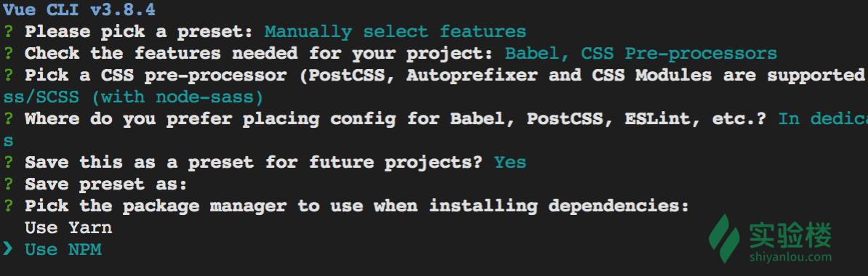This screenshot has height=276, width=868.
Task: Click question mark before 'Save preset as'
Action: pyautogui.click(x=8, y=184)
